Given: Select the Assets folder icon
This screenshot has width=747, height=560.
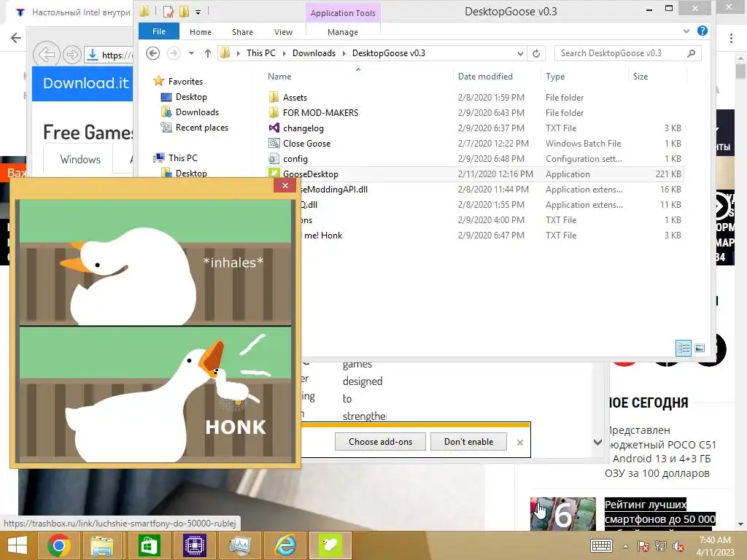Looking at the screenshot, I should pyautogui.click(x=274, y=97).
